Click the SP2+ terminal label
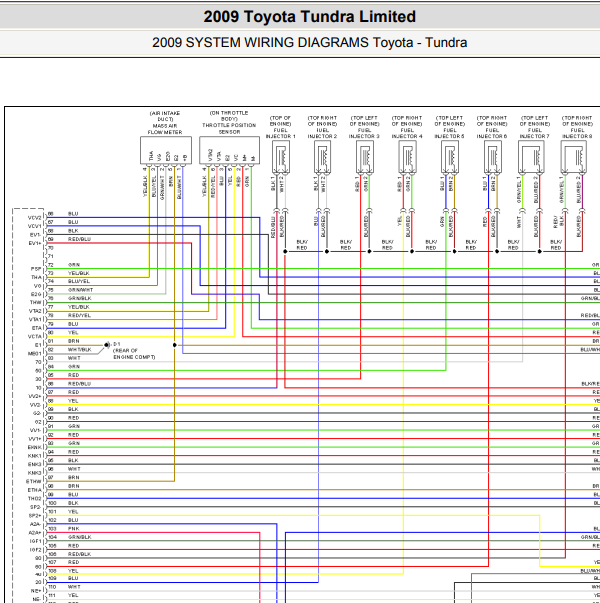Viewport: 600px width, 603px height. [35, 515]
